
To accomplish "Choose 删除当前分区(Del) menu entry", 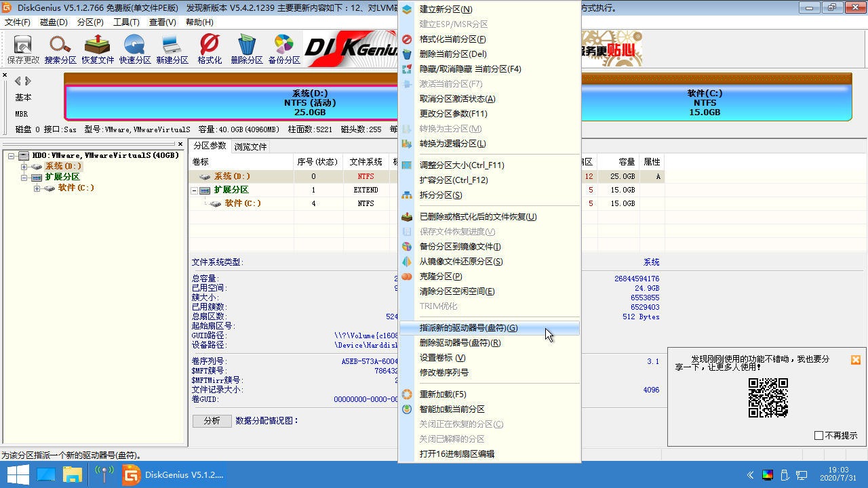I will pos(489,54).
